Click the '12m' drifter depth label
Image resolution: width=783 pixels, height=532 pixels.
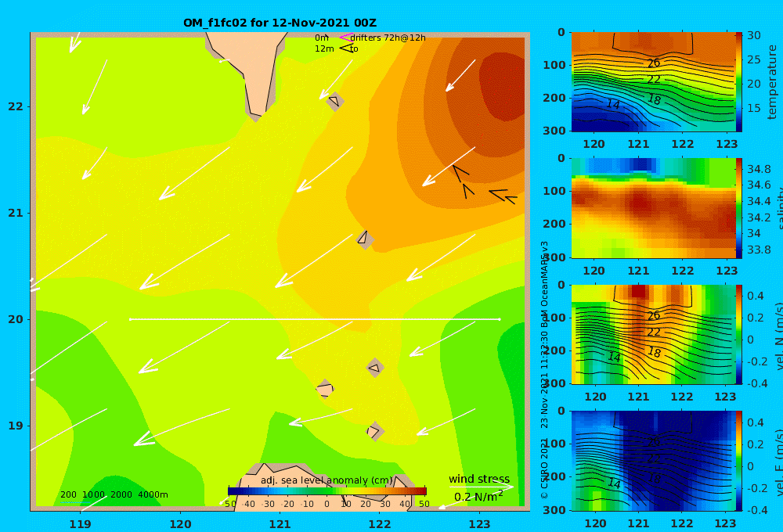tap(324, 49)
